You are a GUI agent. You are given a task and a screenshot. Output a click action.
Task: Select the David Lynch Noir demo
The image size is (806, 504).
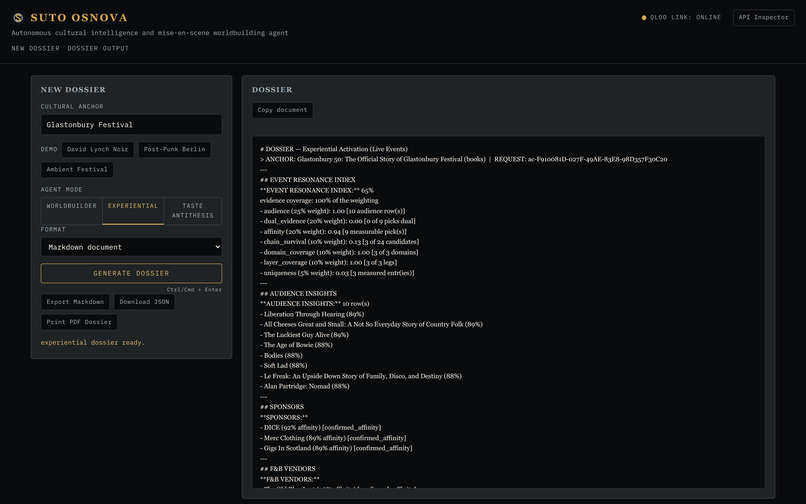click(x=98, y=149)
